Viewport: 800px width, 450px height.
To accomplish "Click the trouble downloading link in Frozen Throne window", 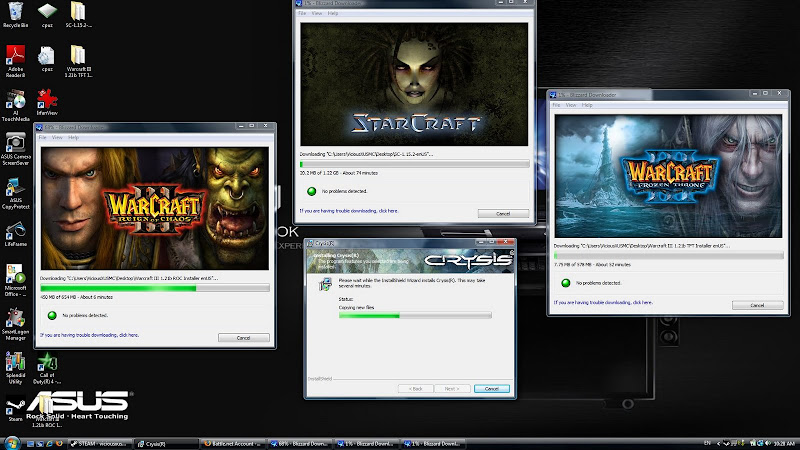I will point(603,303).
